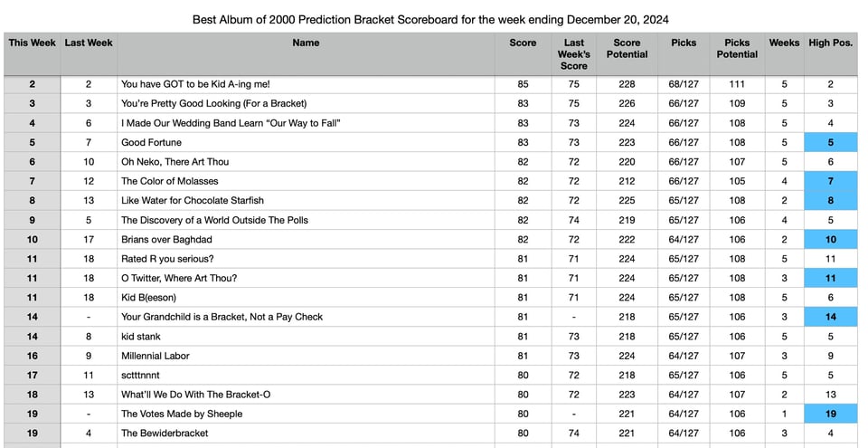Sort by the "Name" column header
Image resolution: width=868 pixels, height=448 pixels.
pyautogui.click(x=306, y=43)
